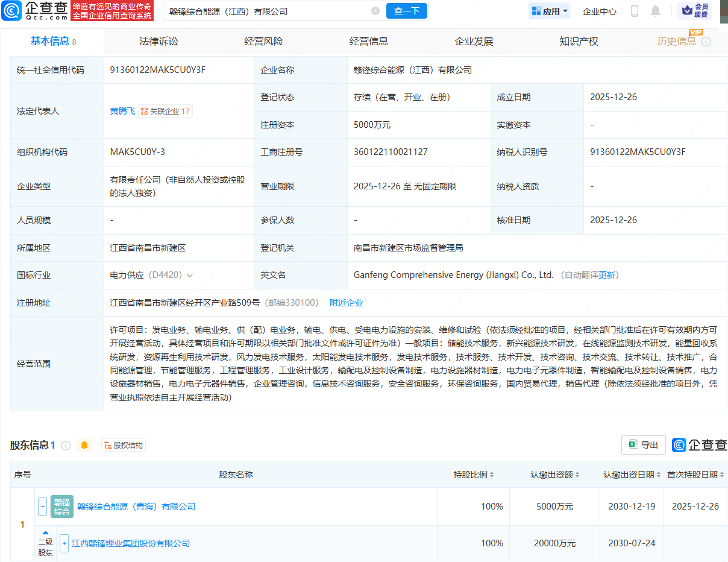Collapse 赣锋综合能源（青海） shareholder row
728x562 pixels.
pos(43,507)
